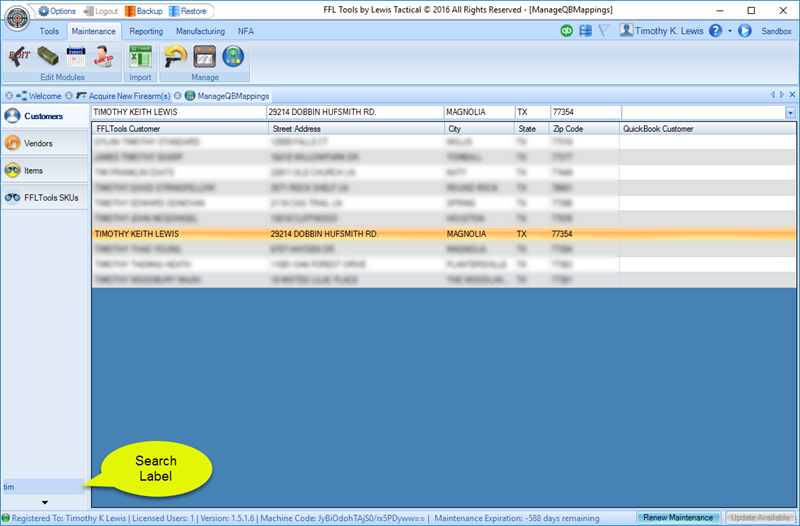Select Customers in the sidebar
Viewport: 800px width, 526px height.
(x=45, y=116)
